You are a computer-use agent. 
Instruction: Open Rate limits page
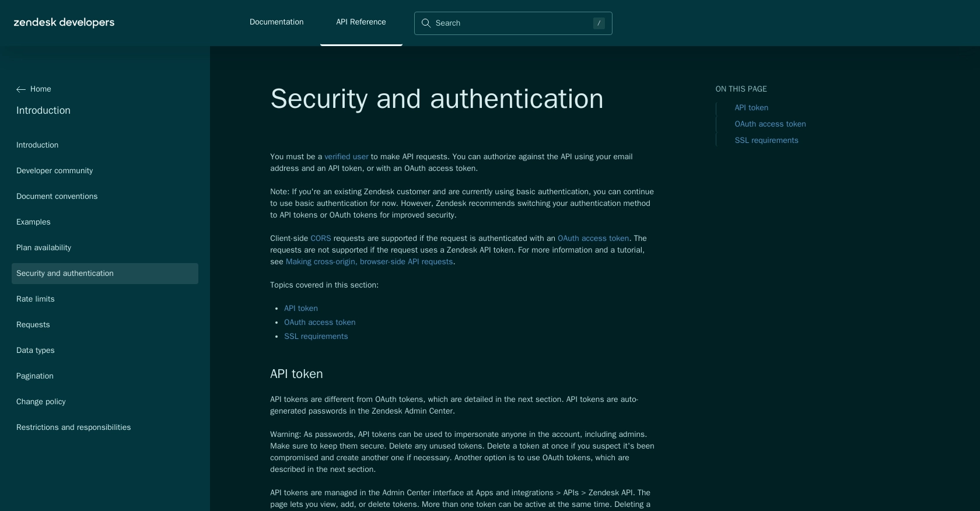coord(35,299)
